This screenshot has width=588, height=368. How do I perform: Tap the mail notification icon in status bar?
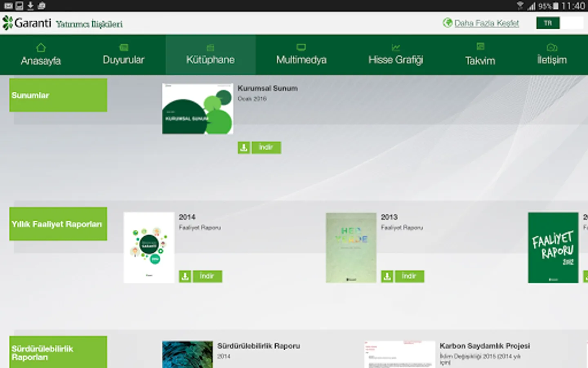8,6
